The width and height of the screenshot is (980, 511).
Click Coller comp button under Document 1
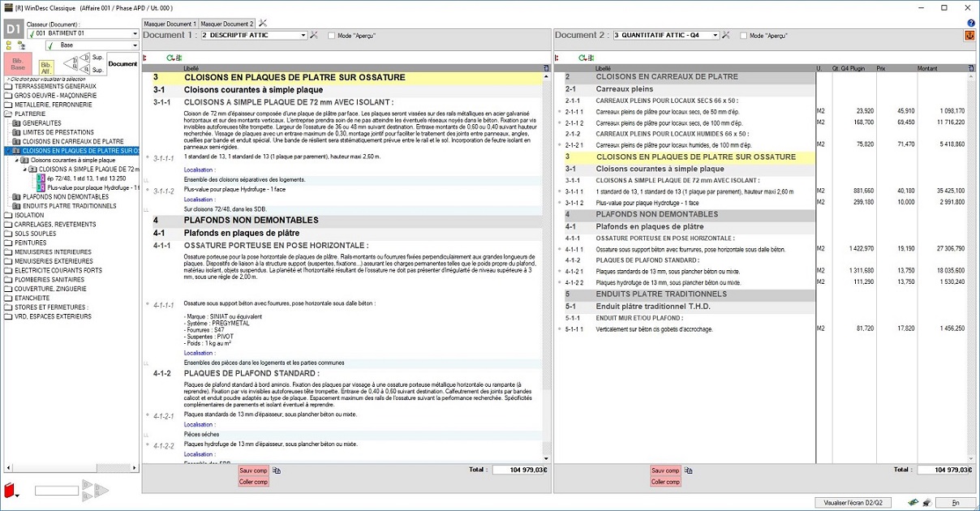[254, 482]
